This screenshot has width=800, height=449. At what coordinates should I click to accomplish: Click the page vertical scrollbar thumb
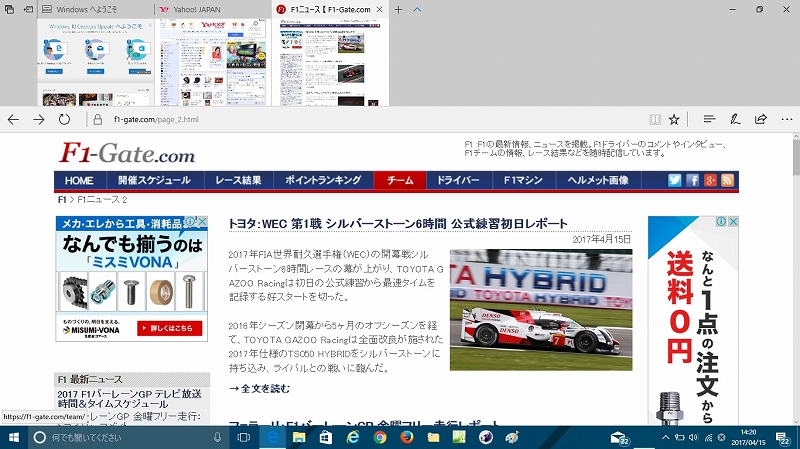pyautogui.click(x=796, y=157)
